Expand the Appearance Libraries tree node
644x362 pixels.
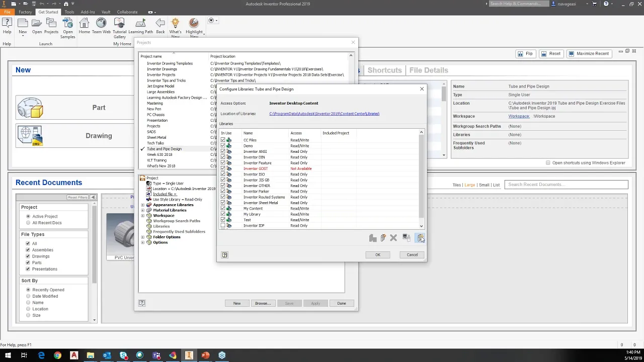pyautogui.click(x=143, y=205)
